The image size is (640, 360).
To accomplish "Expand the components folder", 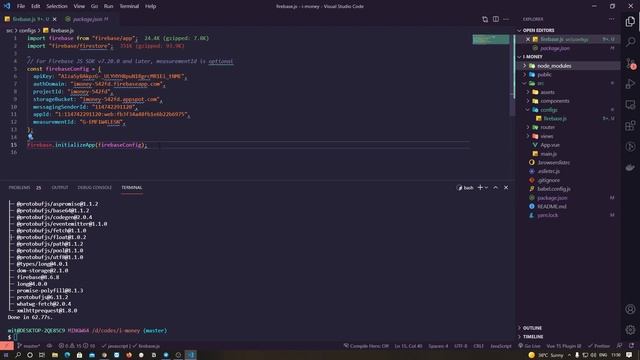I will pyautogui.click(x=567, y=101).
